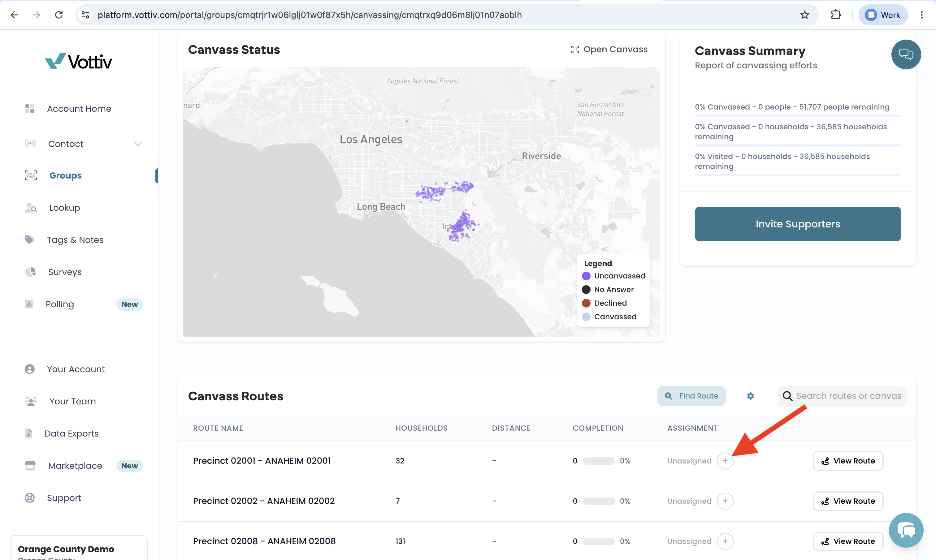Expand the Contact menu chevron
Screen dimensions: 936x560
pos(138,144)
